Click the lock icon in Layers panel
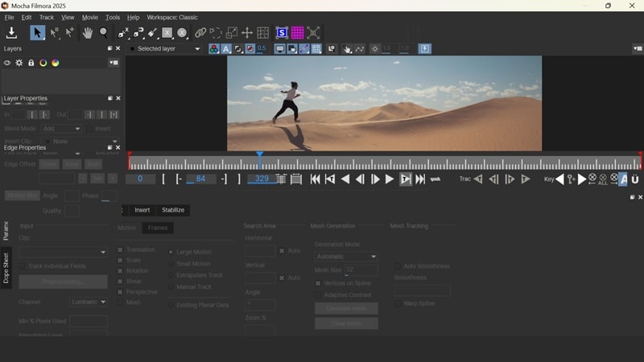Image resolution: width=644 pixels, height=362 pixels. pyautogui.click(x=31, y=63)
